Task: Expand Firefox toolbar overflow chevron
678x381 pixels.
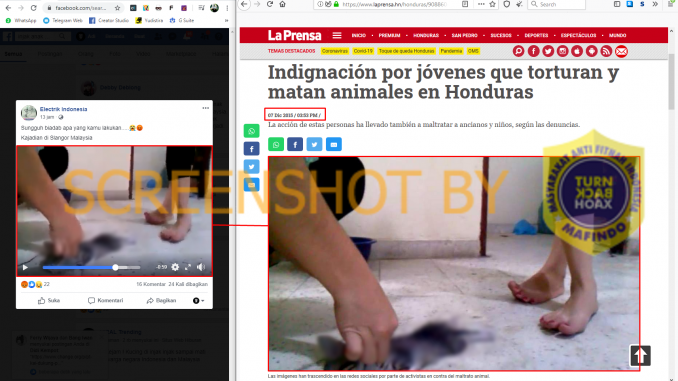Action: (655, 4)
